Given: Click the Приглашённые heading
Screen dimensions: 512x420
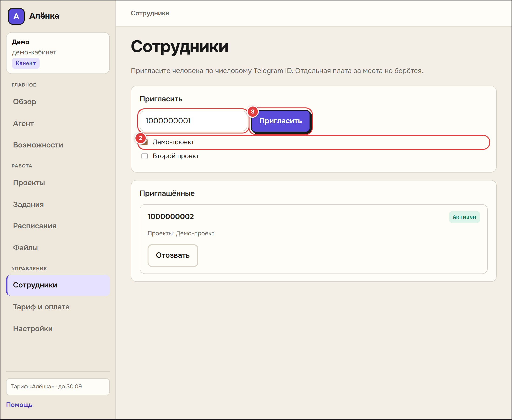Looking at the screenshot, I should pos(167,193).
